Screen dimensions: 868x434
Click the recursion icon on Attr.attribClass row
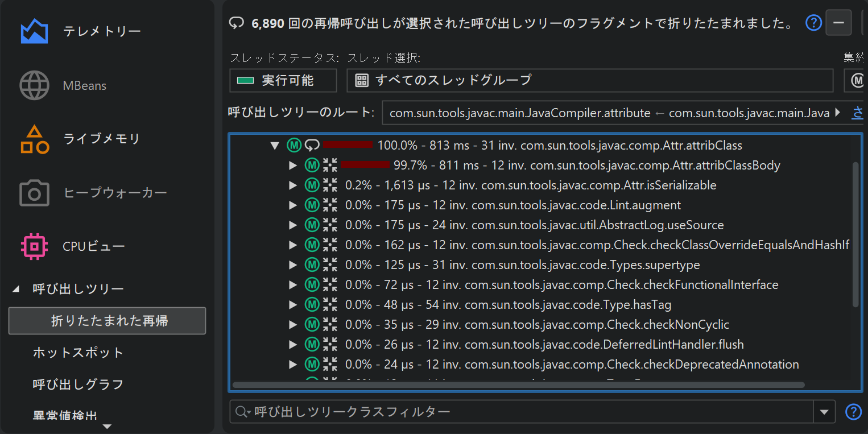(x=312, y=146)
